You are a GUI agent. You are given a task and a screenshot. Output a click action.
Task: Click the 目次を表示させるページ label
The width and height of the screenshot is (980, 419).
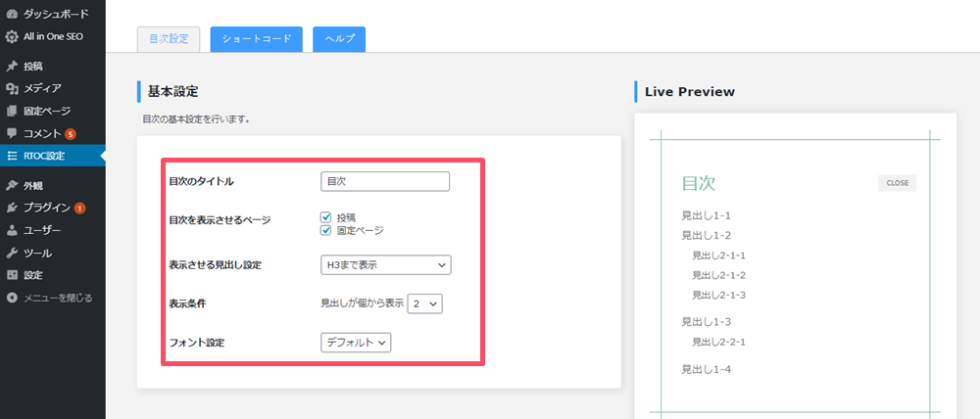[220, 220]
